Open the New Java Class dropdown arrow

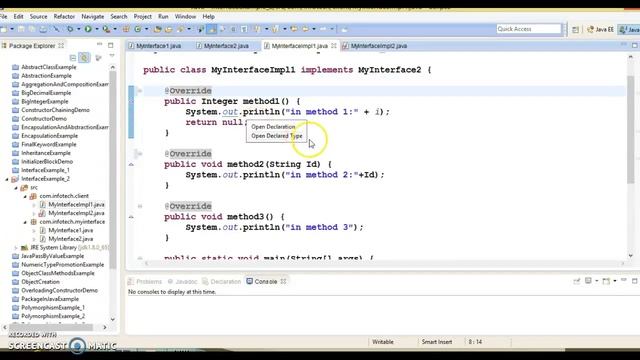tap(147, 29)
